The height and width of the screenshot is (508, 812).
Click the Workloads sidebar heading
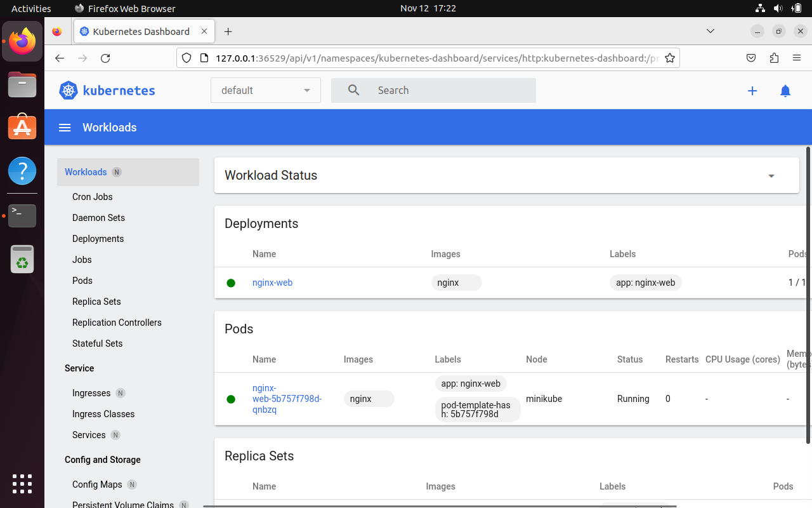[86, 172]
